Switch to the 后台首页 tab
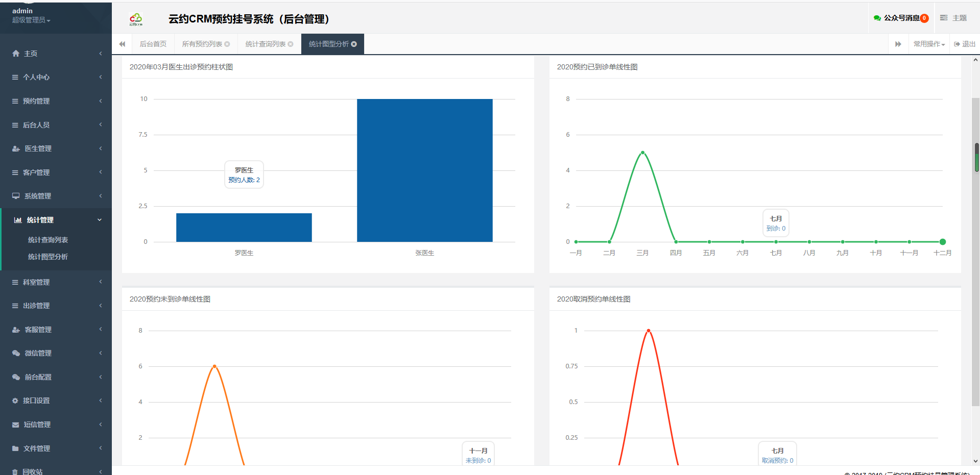Screen dimensions: 980x475 coord(153,44)
